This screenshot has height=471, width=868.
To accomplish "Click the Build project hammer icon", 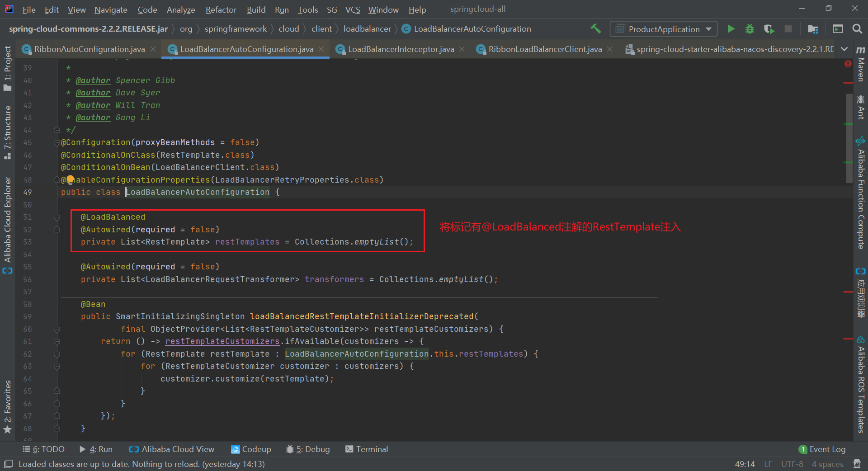I will [x=595, y=29].
